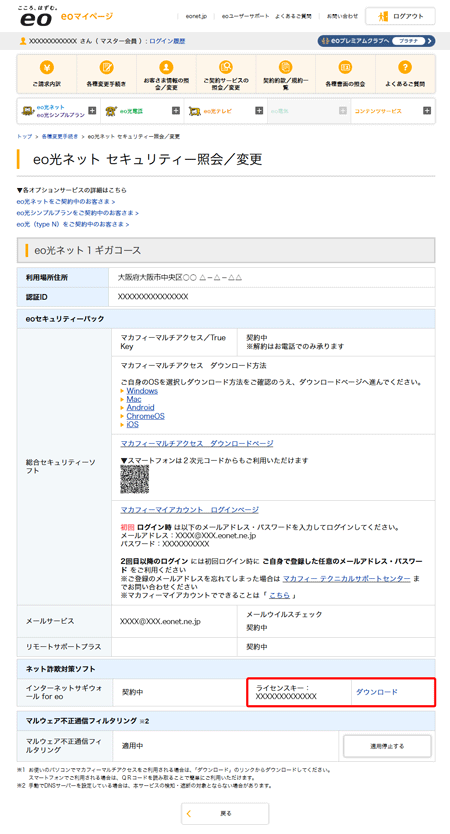Open eo光シンプルプランをご契約中のお客さま link
Screen dimensions: 450x834
[x=77, y=213]
